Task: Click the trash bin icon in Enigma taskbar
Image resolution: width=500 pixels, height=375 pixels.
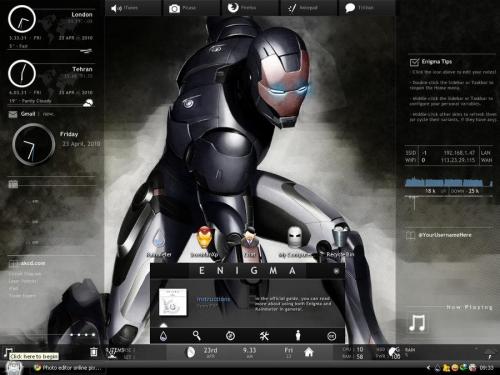Action: coord(94,352)
